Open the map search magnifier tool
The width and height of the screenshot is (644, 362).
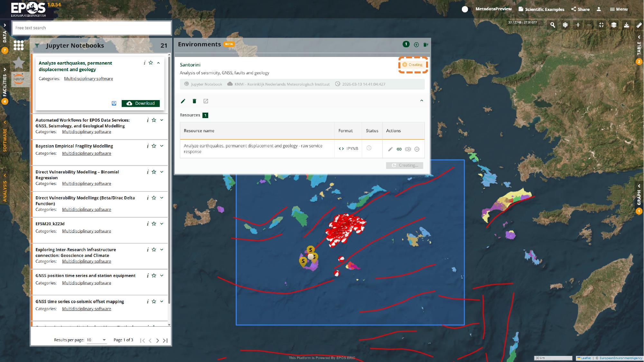point(553,25)
